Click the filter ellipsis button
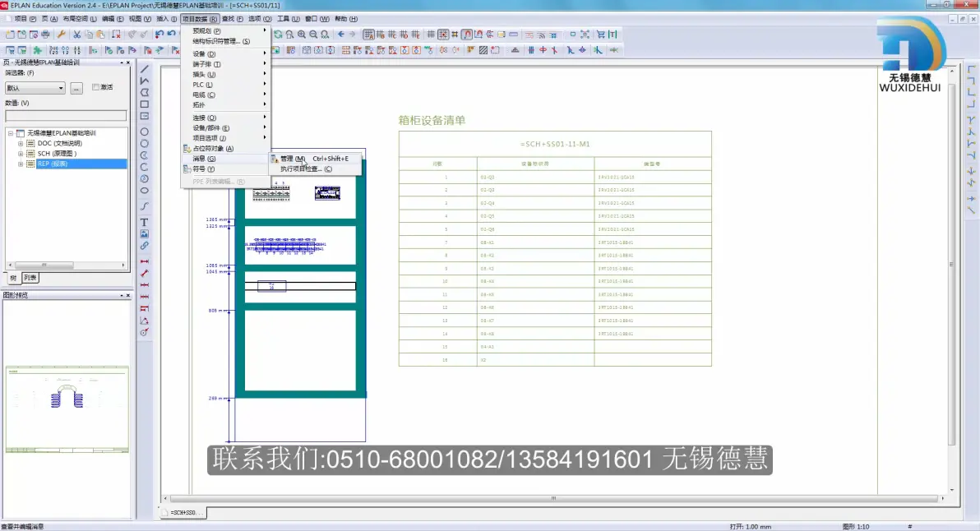The width and height of the screenshot is (980, 531). pyautogui.click(x=76, y=88)
